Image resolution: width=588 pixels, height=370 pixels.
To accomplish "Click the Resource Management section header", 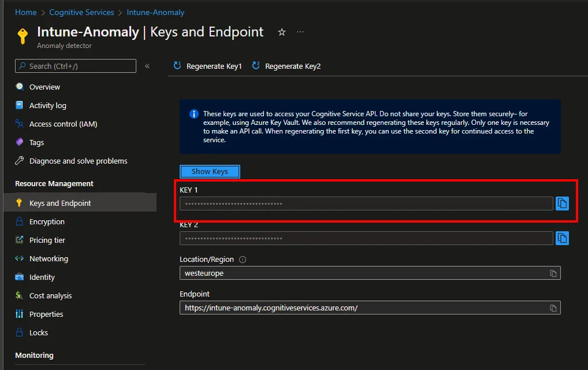I will tap(54, 183).
